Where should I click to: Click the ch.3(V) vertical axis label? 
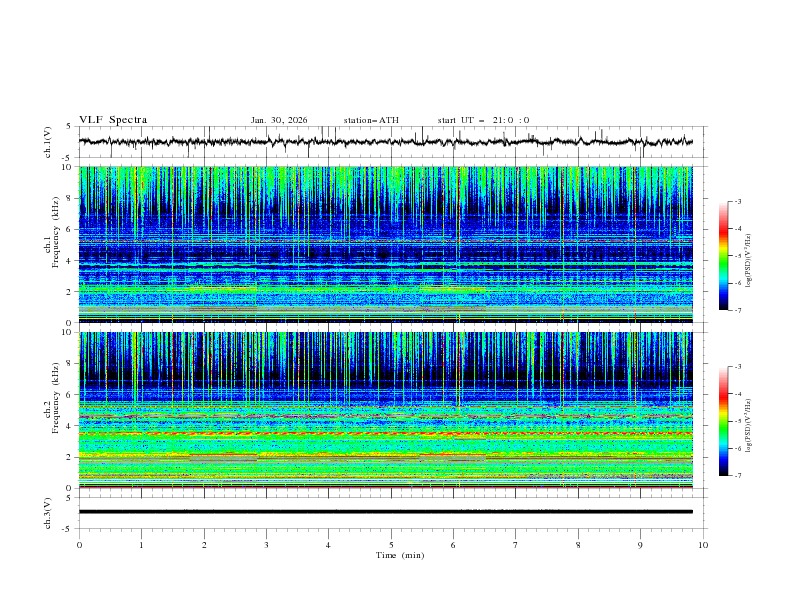point(47,512)
